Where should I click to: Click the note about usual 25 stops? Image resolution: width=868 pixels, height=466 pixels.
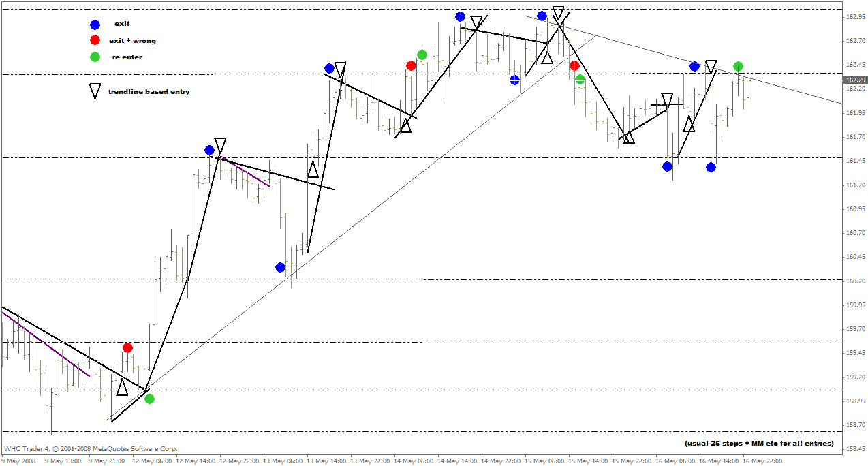tap(758, 444)
